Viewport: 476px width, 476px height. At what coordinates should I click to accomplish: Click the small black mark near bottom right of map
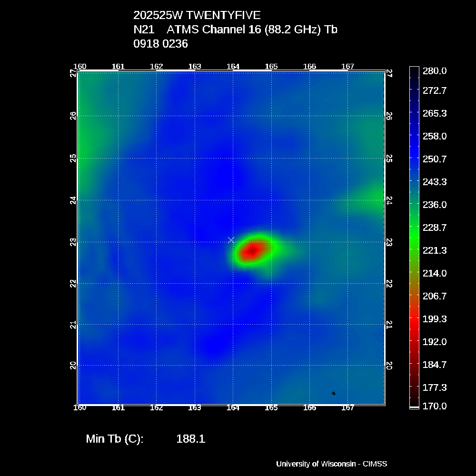tap(333, 393)
